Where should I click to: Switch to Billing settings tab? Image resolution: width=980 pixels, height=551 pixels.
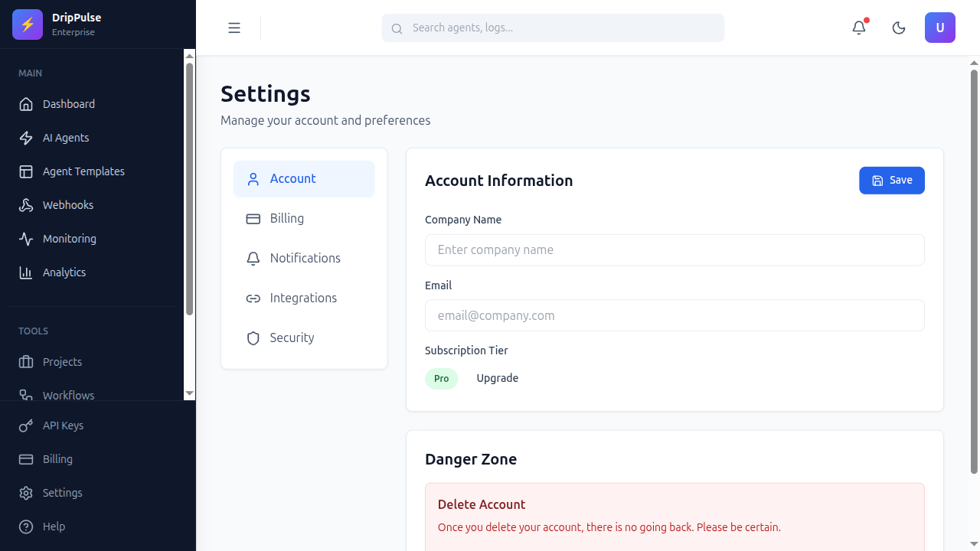tap(304, 219)
